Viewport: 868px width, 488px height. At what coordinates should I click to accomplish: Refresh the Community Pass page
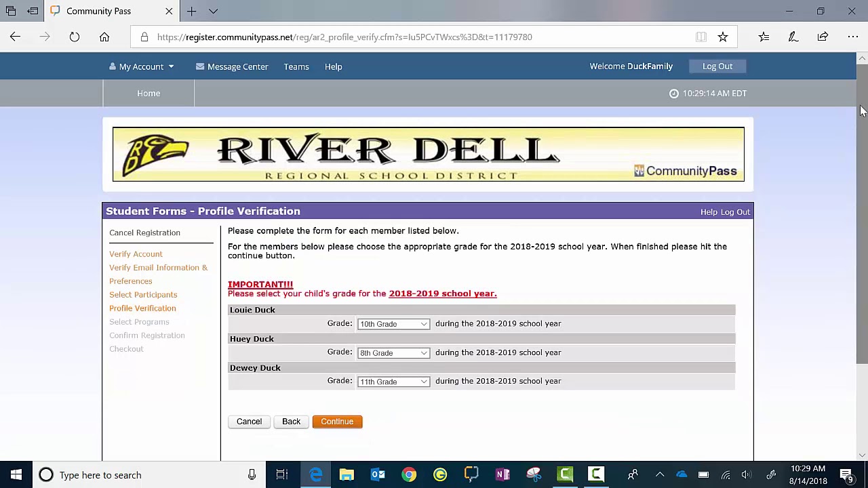point(75,37)
